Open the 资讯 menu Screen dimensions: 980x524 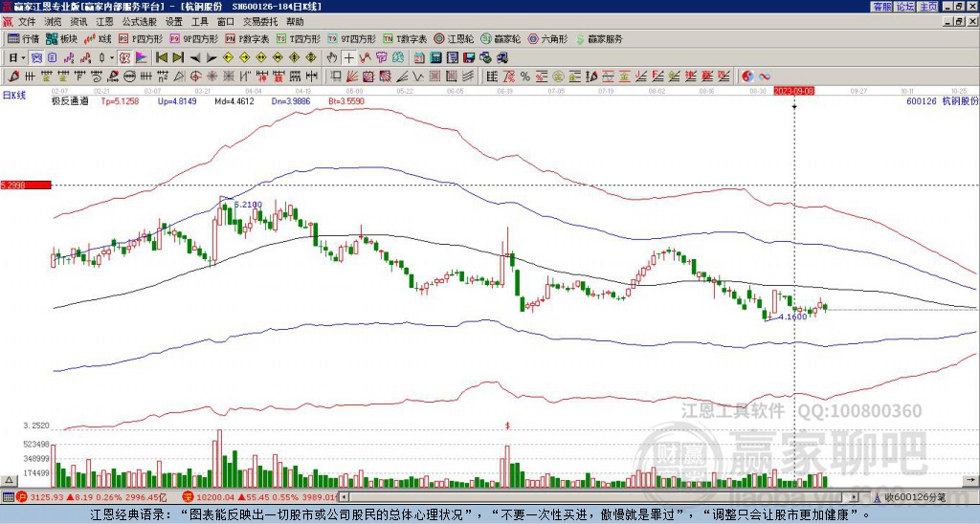(78, 22)
